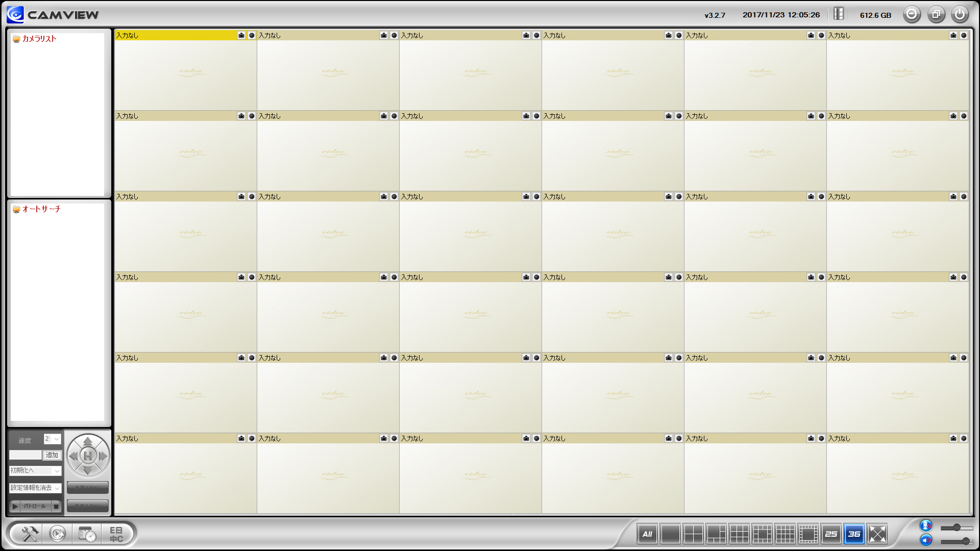Click the preset name input field beside 追加
The width and height of the screenshot is (980, 551).
(x=26, y=455)
